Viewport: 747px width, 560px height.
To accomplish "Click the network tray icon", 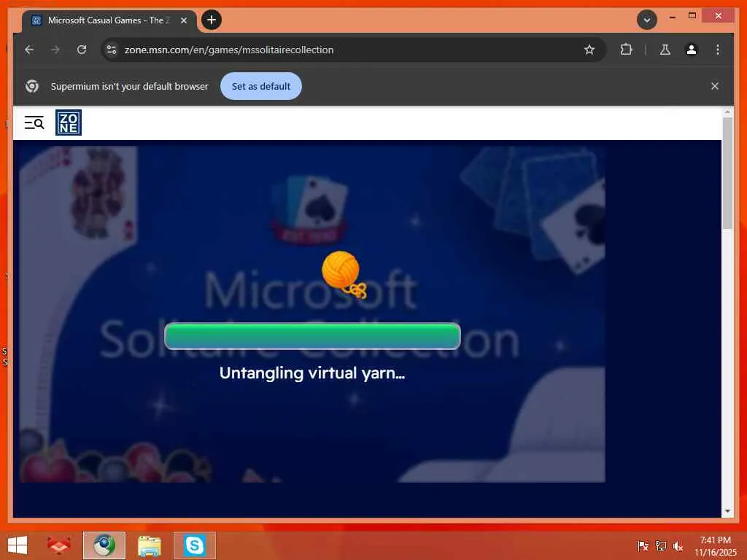I will click(x=661, y=545).
